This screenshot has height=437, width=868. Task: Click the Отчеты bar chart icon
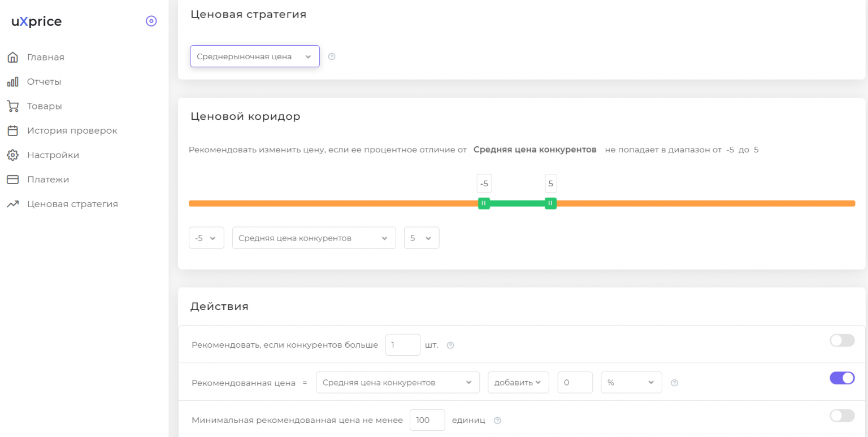pyautogui.click(x=12, y=82)
